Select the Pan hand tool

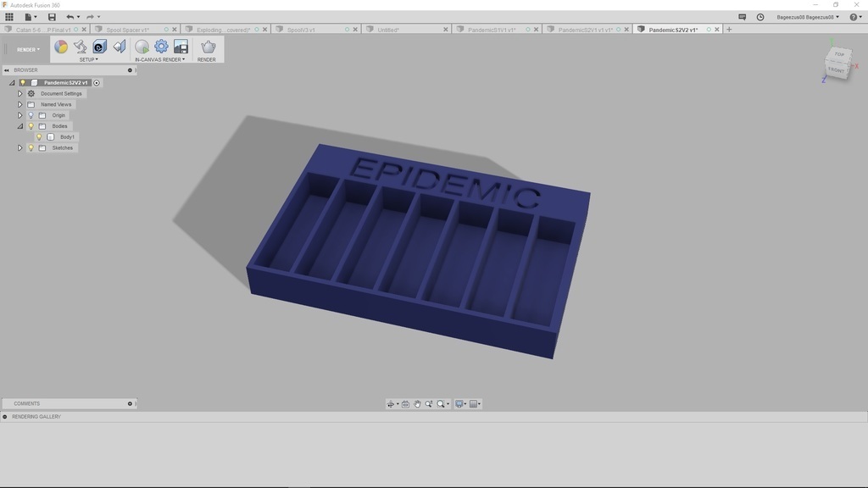click(417, 404)
